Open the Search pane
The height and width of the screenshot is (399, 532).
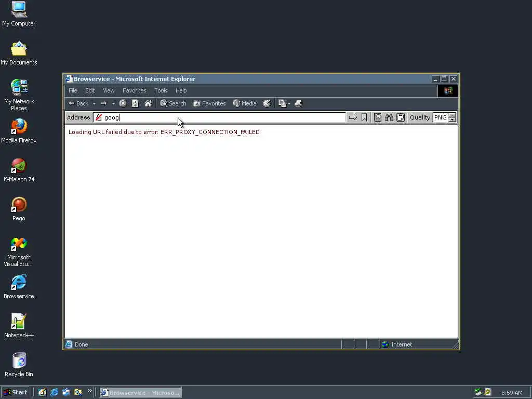pos(173,103)
